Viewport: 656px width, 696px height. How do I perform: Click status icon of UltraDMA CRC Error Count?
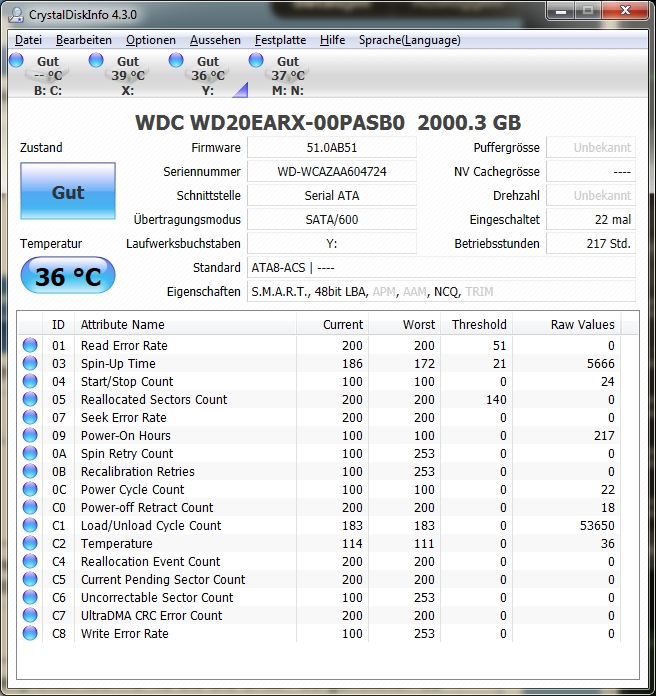[30, 615]
